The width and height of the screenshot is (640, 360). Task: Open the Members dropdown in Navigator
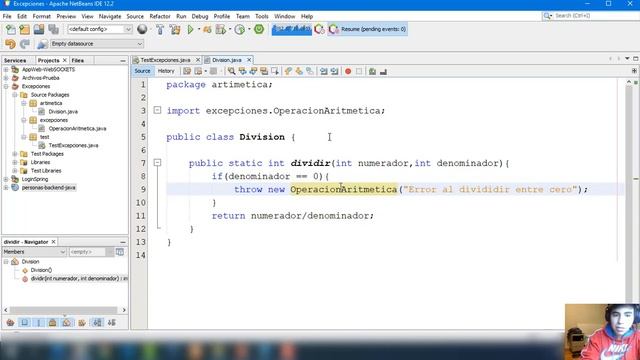click(34, 252)
